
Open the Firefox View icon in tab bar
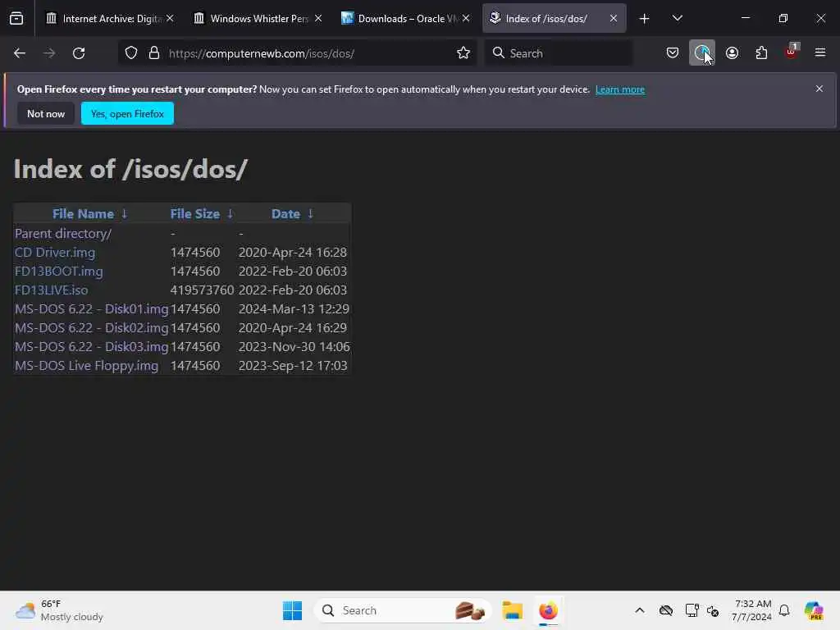click(x=16, y=19)
